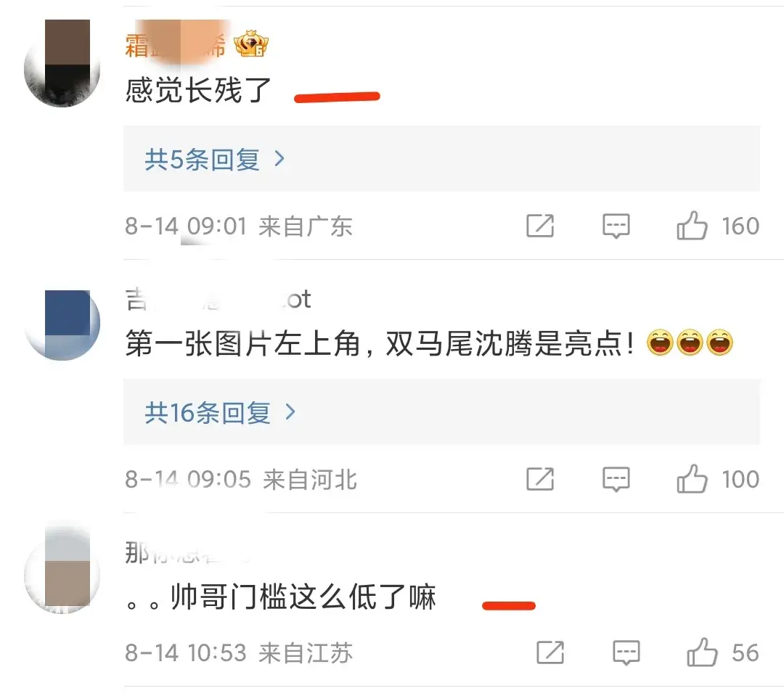This screenshot has height=696, width=784.
Task: Tap thumbs-up on the 100-like comment
Action: point(692,478)
